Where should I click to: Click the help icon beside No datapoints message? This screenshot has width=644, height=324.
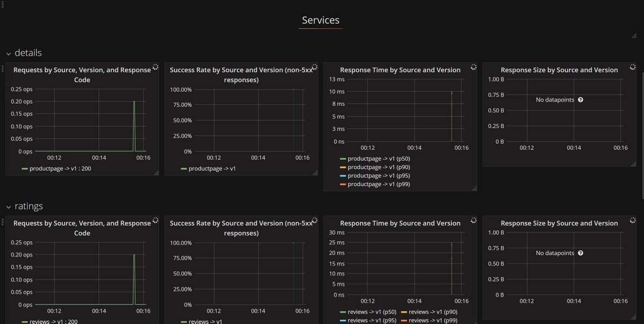(580, 99)
